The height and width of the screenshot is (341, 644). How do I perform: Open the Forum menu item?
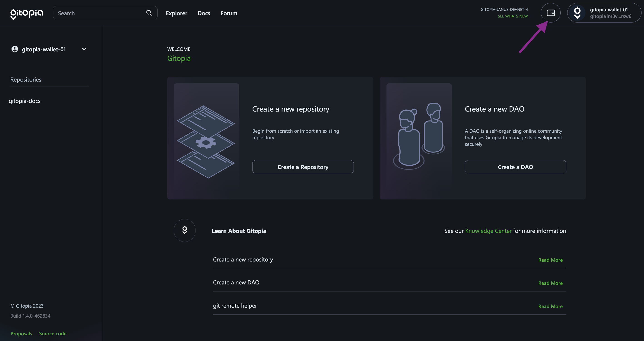[x=229, y=13]
